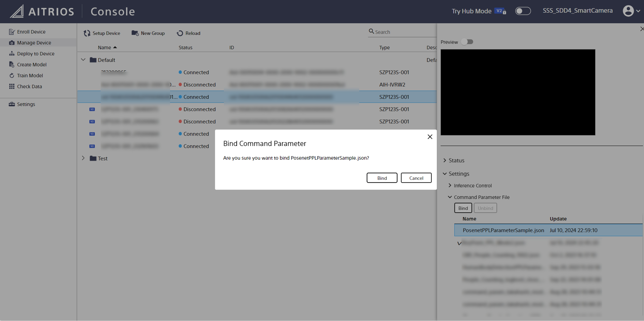Confirm Bind in the dialog
Viewport: 644px width, 321px height.
[382, 178]
